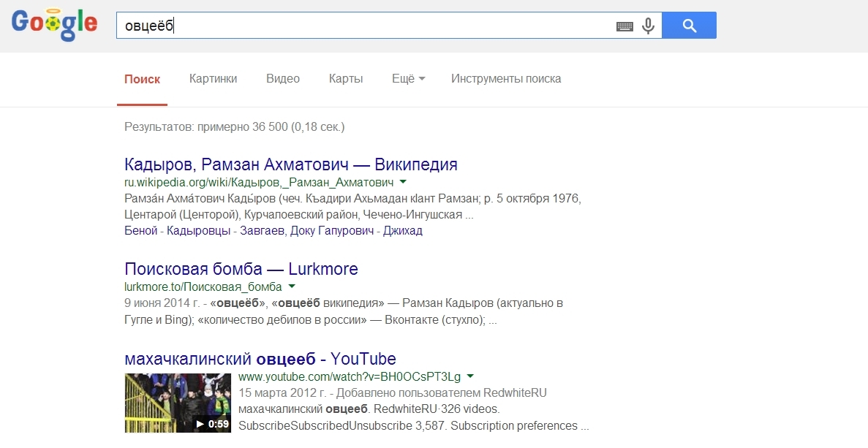
Task: Switch to the Видео tab
Action: point(283,78)
